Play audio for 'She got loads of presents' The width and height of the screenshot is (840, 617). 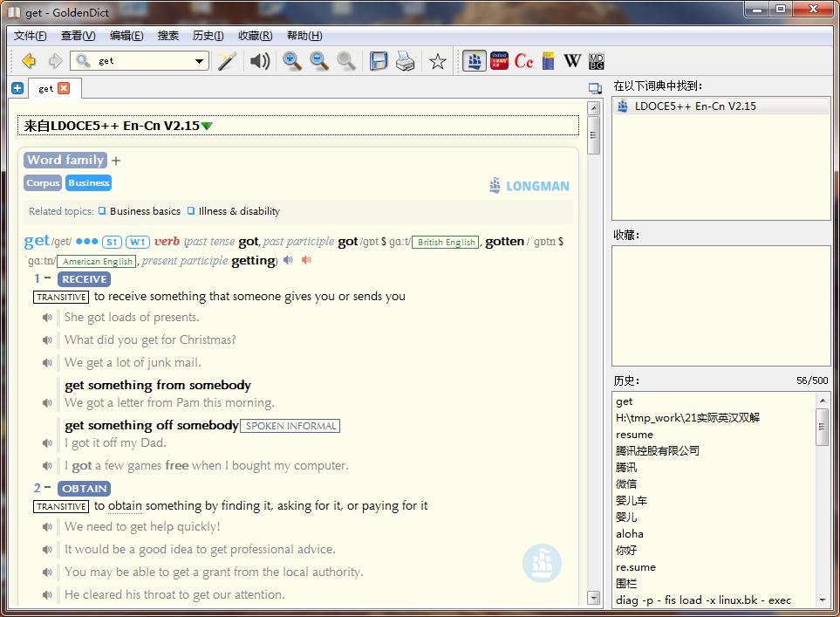coord(48,318)
